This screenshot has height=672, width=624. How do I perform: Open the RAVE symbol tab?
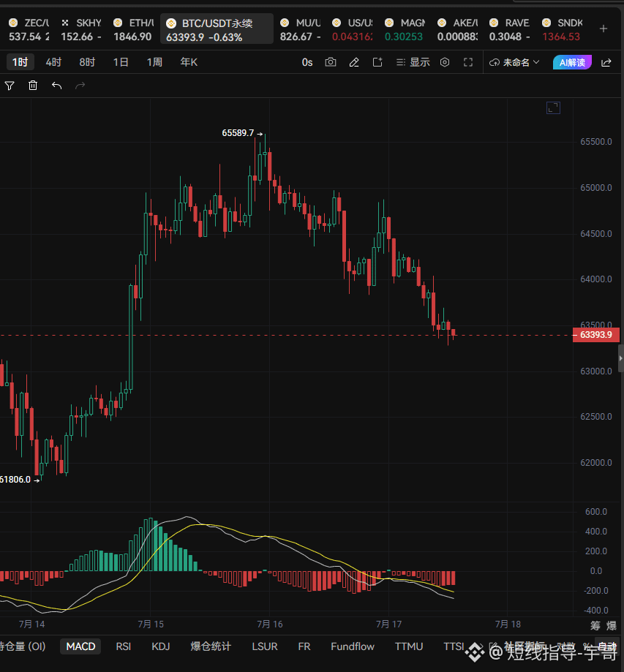tap(509, 29)
